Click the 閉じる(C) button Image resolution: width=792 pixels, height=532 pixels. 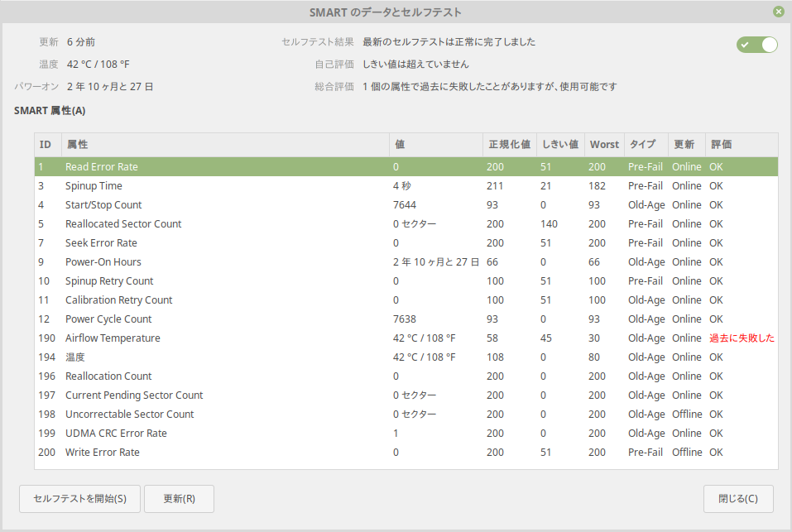[x=738, y=499]
